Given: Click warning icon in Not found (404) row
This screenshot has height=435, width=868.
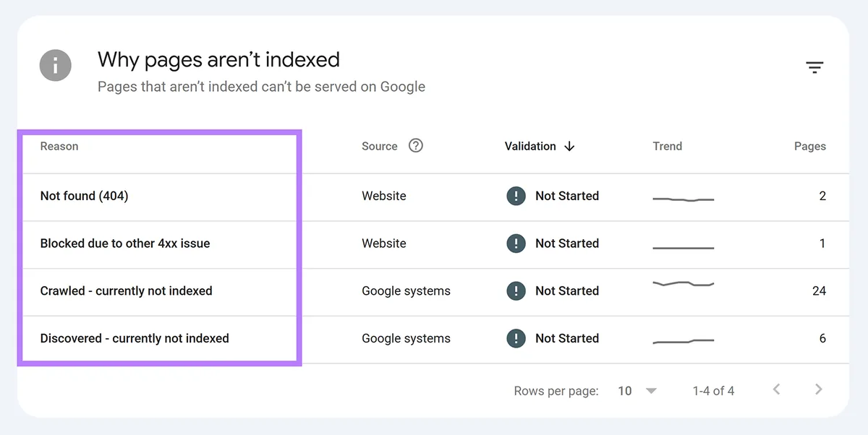Looking at the screenshot, I should coord(516,196).
